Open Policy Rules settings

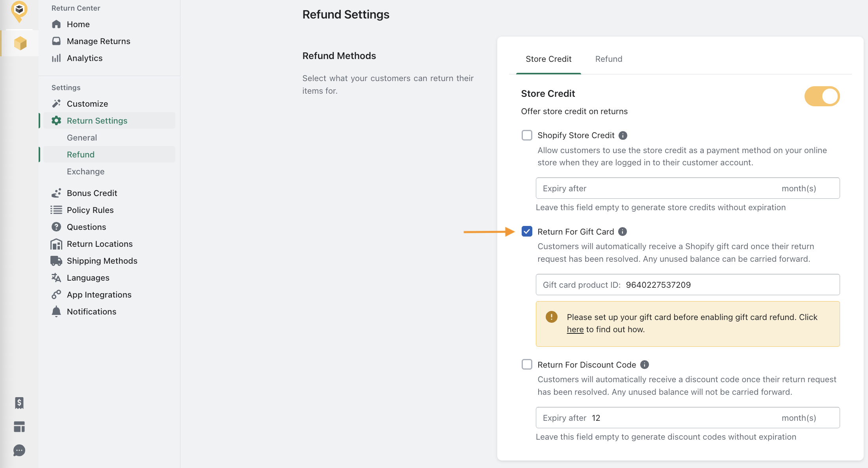tap(110, 210)
